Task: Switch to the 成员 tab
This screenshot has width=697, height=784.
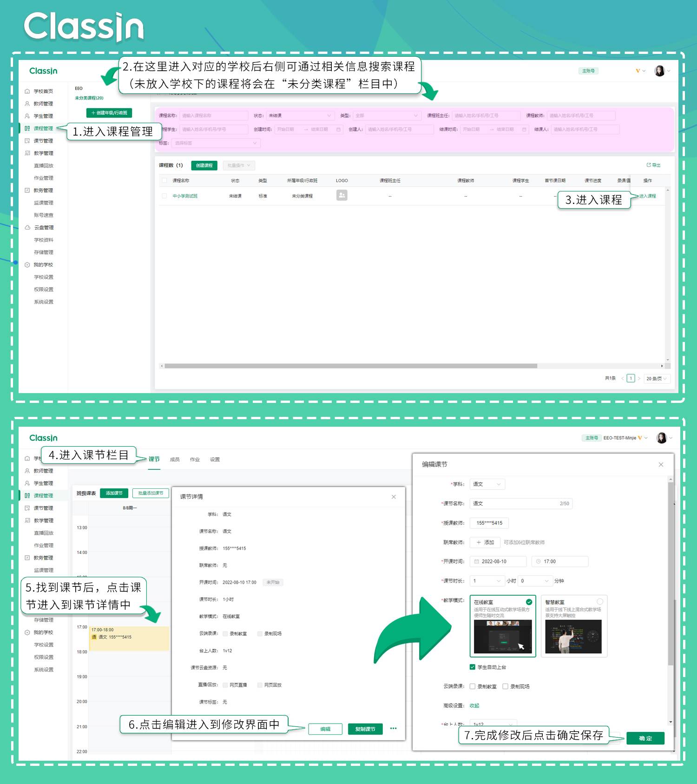Action: coord(175,460)
